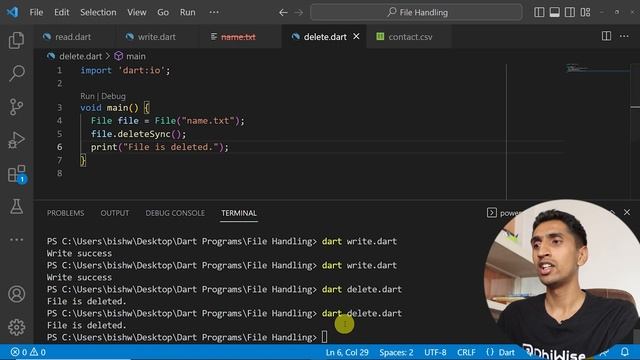
Task: Toggle secondary side bar layout icon
Action: (570, 12)
